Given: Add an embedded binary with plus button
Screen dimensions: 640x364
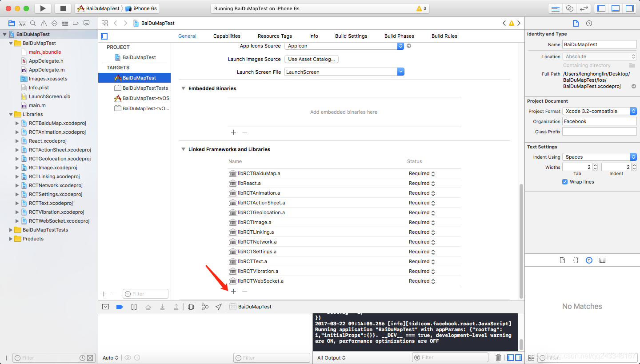Looking at the screenshot, I should point(233,132).
